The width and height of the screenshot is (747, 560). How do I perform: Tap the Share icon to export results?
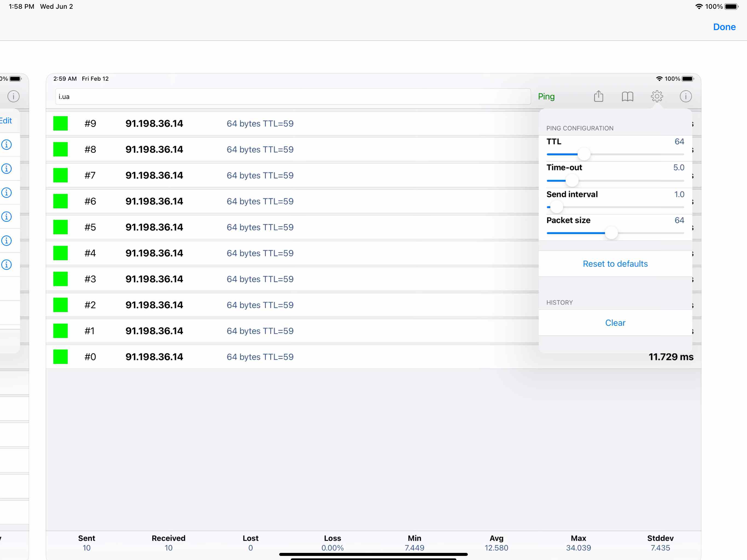[599, 97]
